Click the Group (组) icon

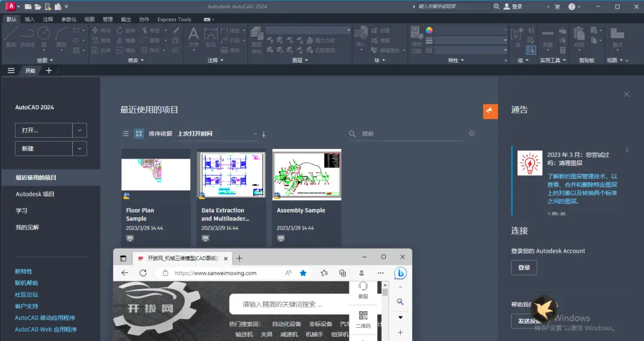(517, 36)
